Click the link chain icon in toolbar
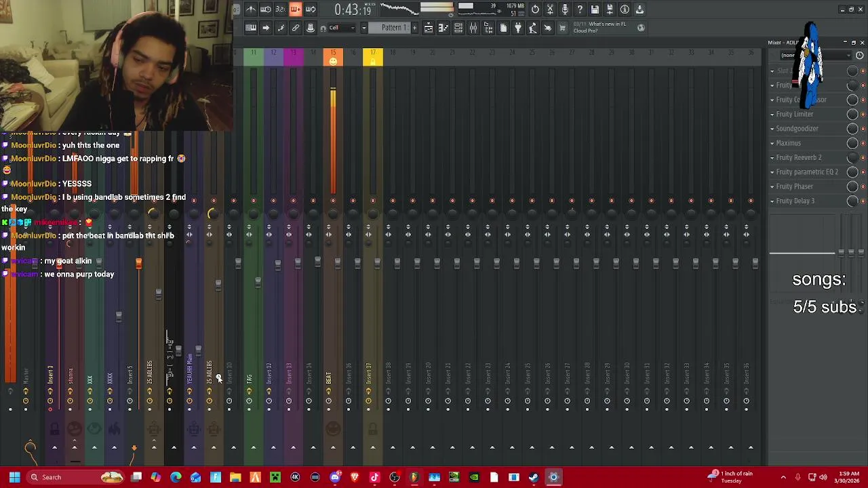This screenshot has width=868, height=488. (x=296, y=28)
